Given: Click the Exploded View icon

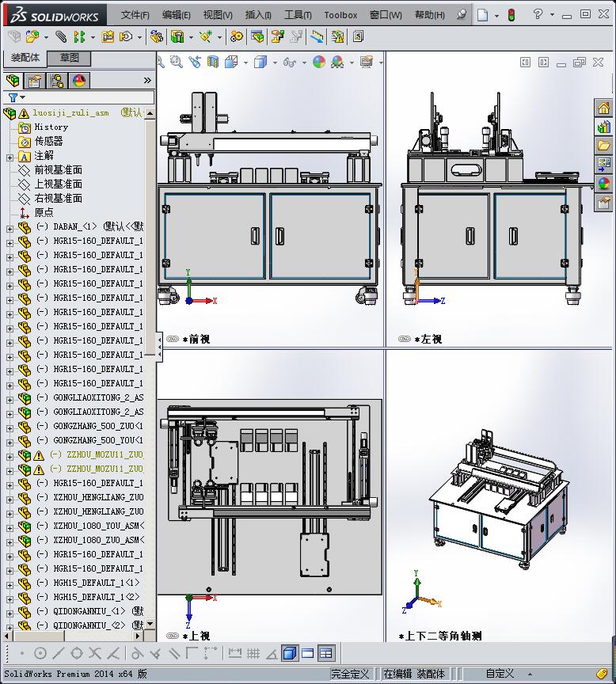Looking at the screenshot, I should pyautogui.click(x=277, y=36).
